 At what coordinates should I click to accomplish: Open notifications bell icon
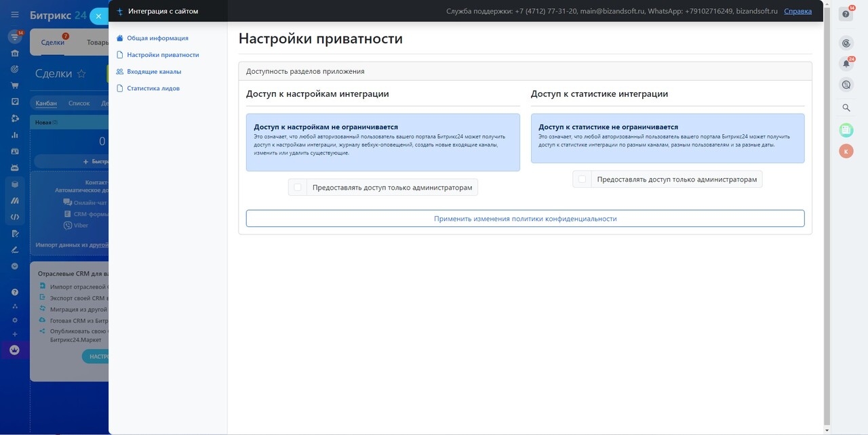846,64
